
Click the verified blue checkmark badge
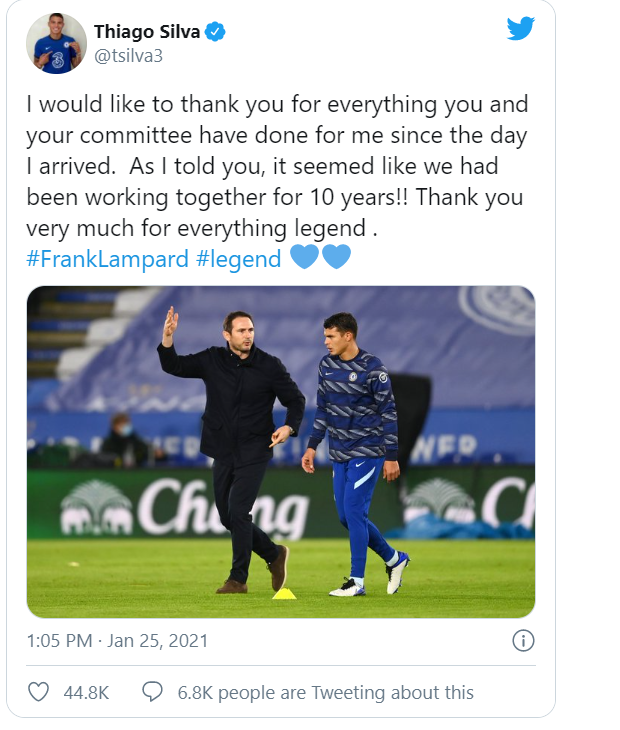coord(215,32)
